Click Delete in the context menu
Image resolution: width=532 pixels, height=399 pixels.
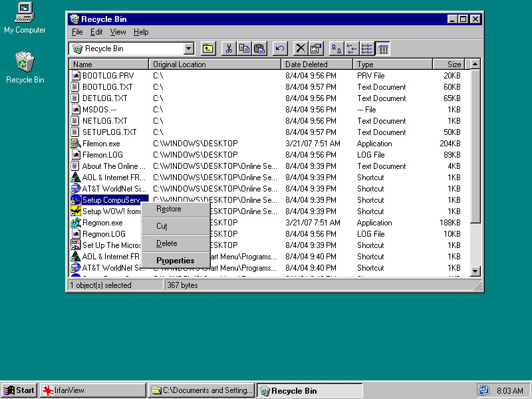click(168, 243)
